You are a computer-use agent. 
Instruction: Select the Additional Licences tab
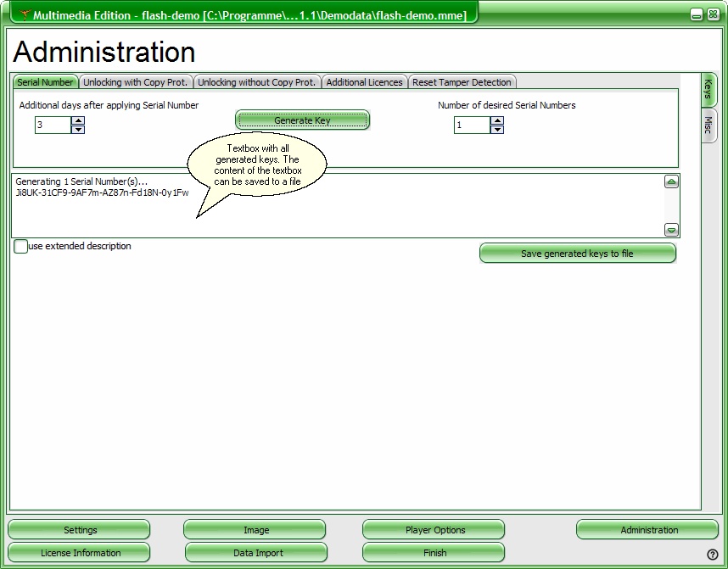364,82
